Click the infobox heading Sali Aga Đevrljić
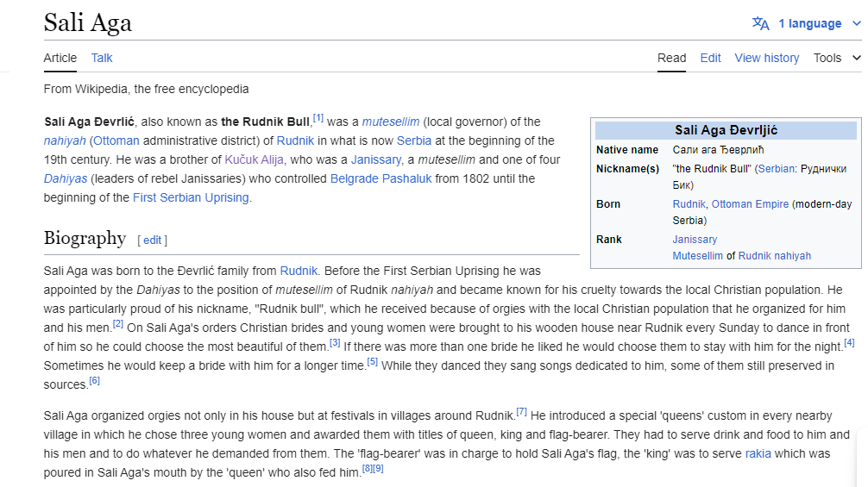The image size is (868, 487). coord(726,130)
